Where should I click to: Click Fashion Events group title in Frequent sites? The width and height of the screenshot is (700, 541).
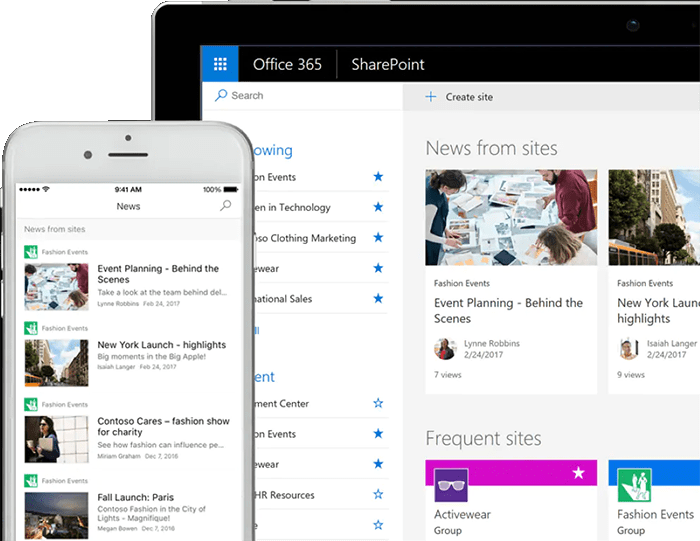(x=655, y=515)
